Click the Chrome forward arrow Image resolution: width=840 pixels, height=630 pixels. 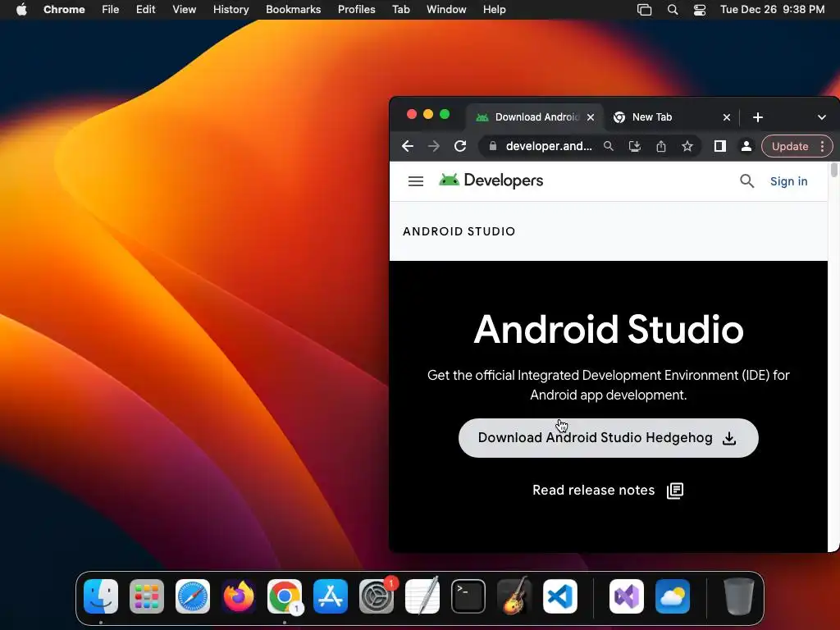[x=433, y=146]
